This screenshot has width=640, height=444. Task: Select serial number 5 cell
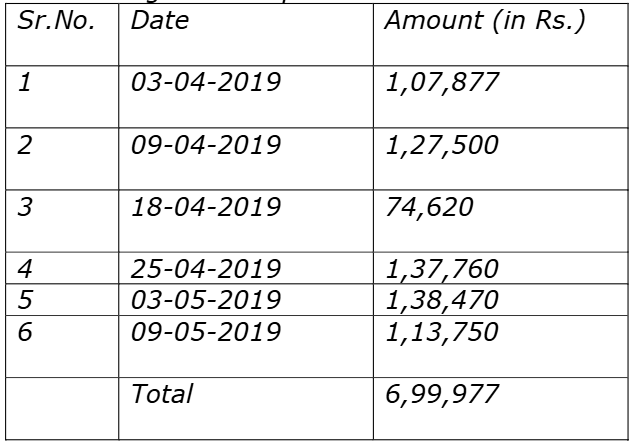coord(62,300)
